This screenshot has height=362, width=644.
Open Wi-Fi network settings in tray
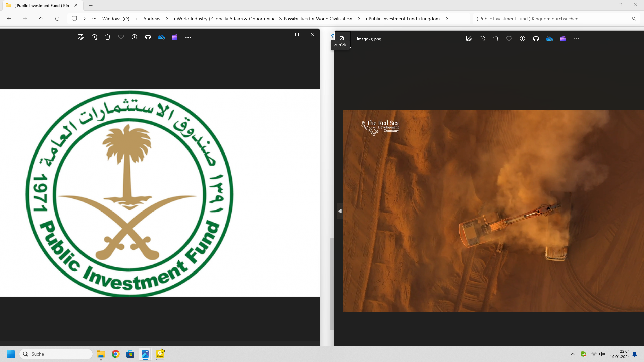594,354
